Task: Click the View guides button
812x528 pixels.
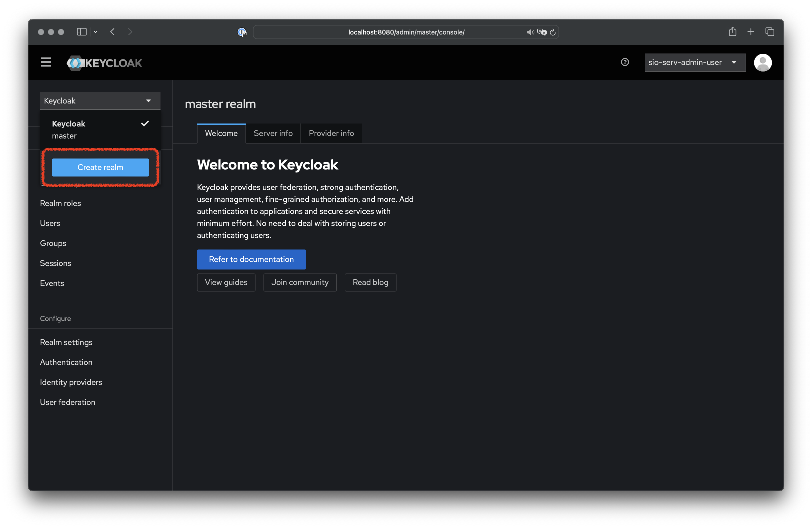Action: click(226, 282)
